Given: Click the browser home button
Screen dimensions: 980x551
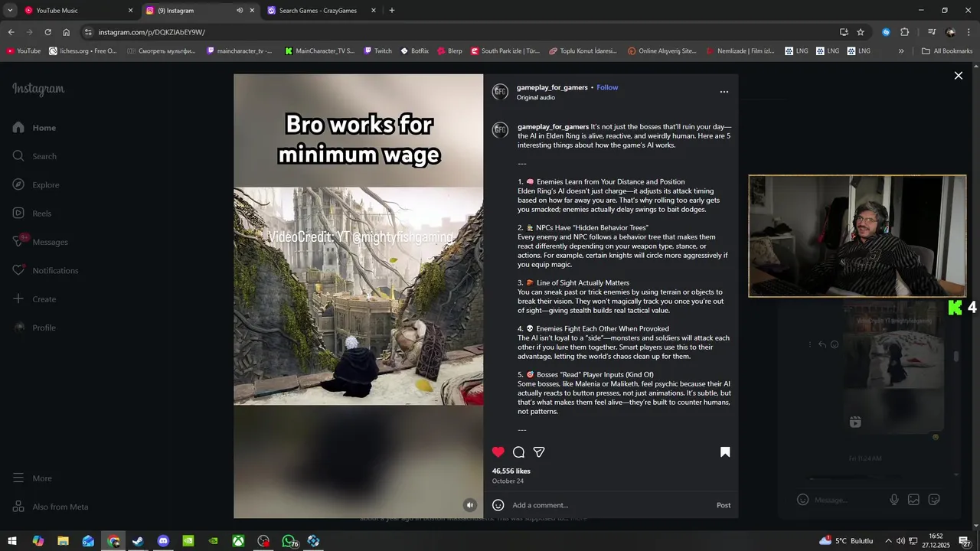Looking at the screenshot, I should coord(66,32).
